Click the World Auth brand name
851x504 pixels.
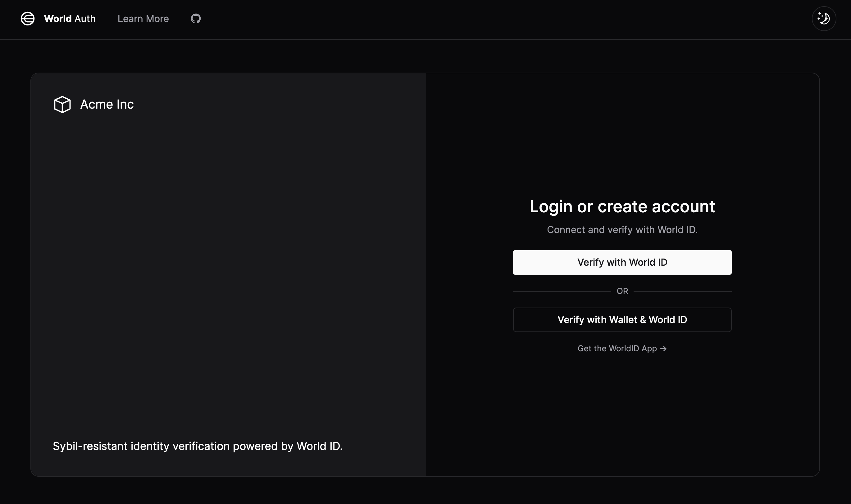pyautogui.click(x=70, y=19)
